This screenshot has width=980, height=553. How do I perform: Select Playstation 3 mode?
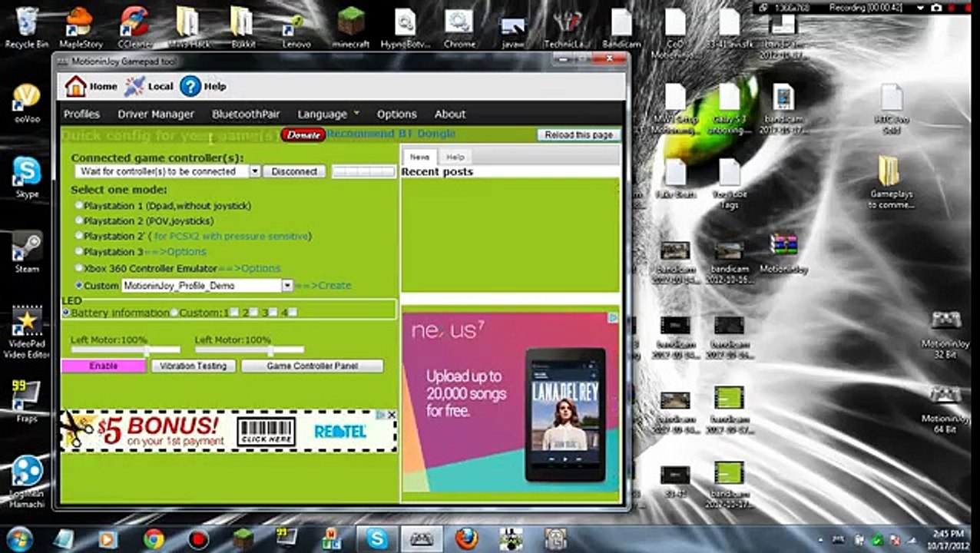(79, 251)
